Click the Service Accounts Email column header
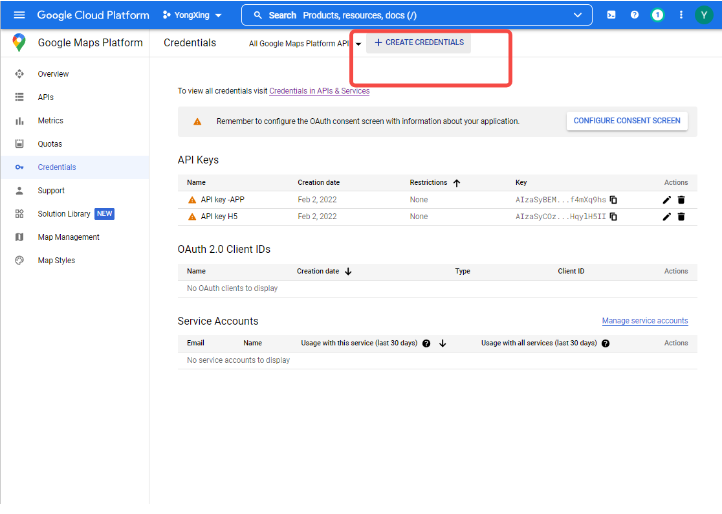 [x=195, y=343]
